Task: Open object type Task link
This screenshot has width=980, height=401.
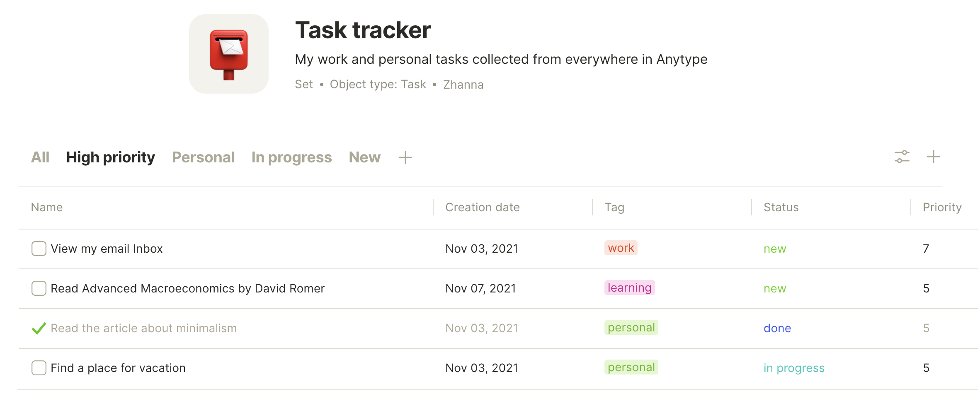Action: 378,85
